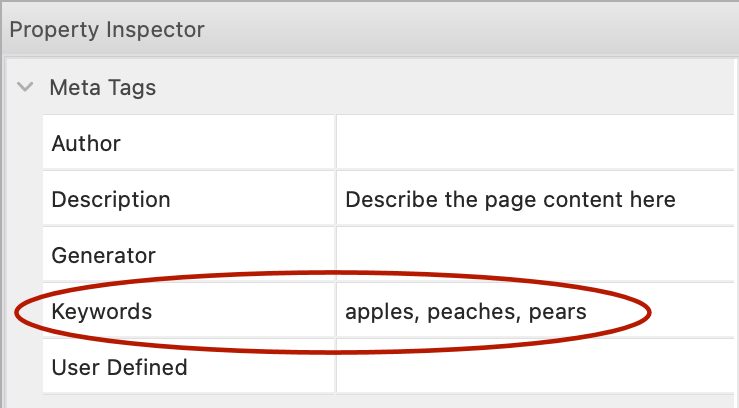Click the empty User Defined value field
739x408 pixels.
click(535, 367)
